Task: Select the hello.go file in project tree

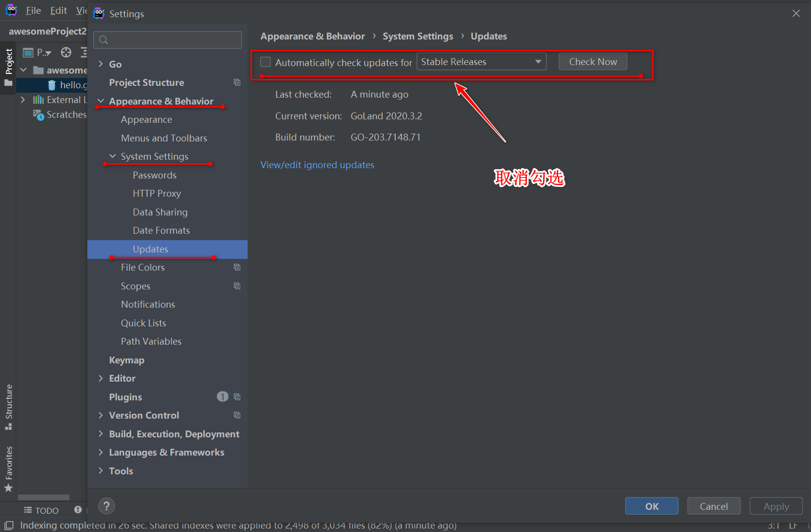Action: (x=68, y=85)
